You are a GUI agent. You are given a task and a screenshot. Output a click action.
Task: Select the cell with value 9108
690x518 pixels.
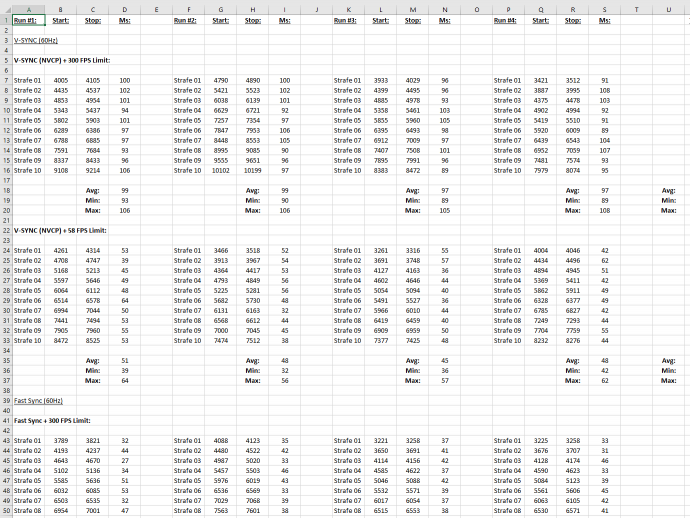pyautogui.click(x=61, y=170)
